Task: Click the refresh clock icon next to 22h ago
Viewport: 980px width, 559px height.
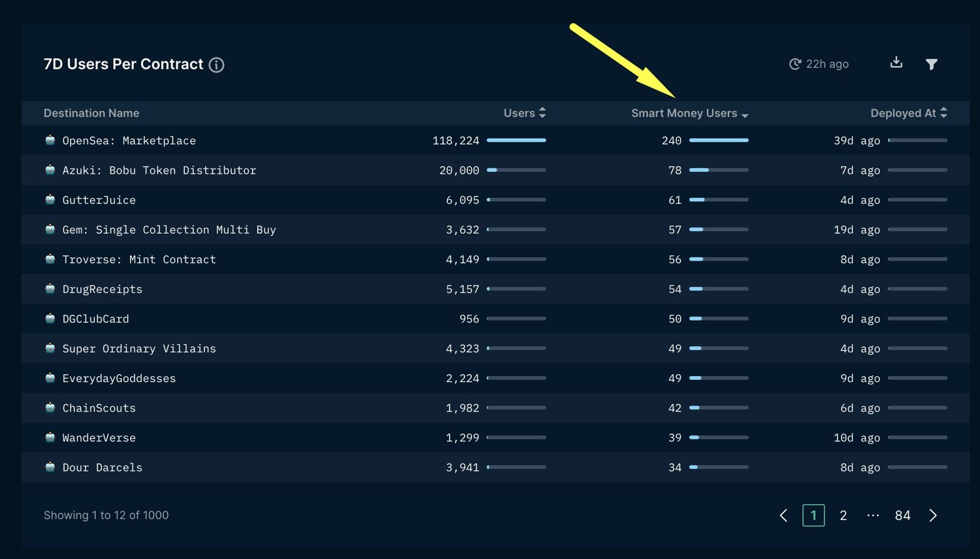Action: click(x=795, y=64)
